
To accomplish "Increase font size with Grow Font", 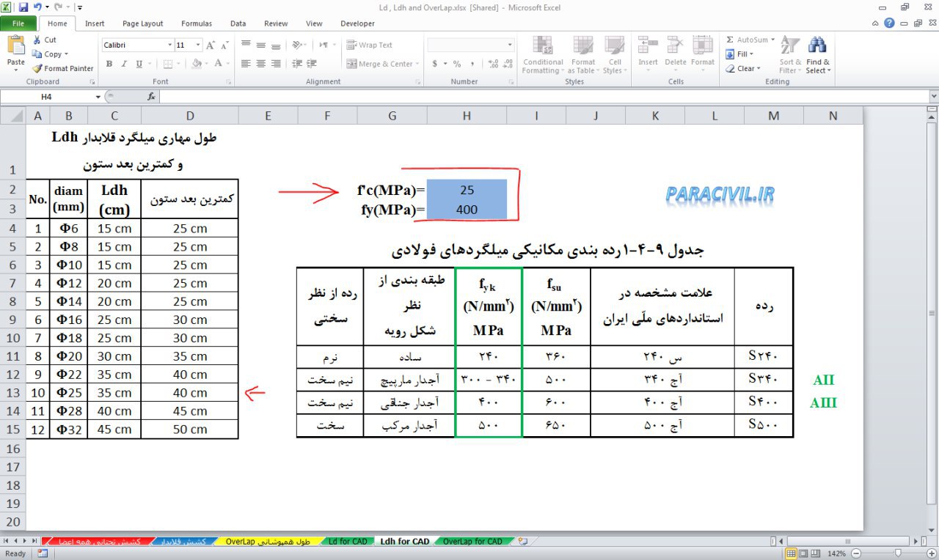I will click(211, 45).
